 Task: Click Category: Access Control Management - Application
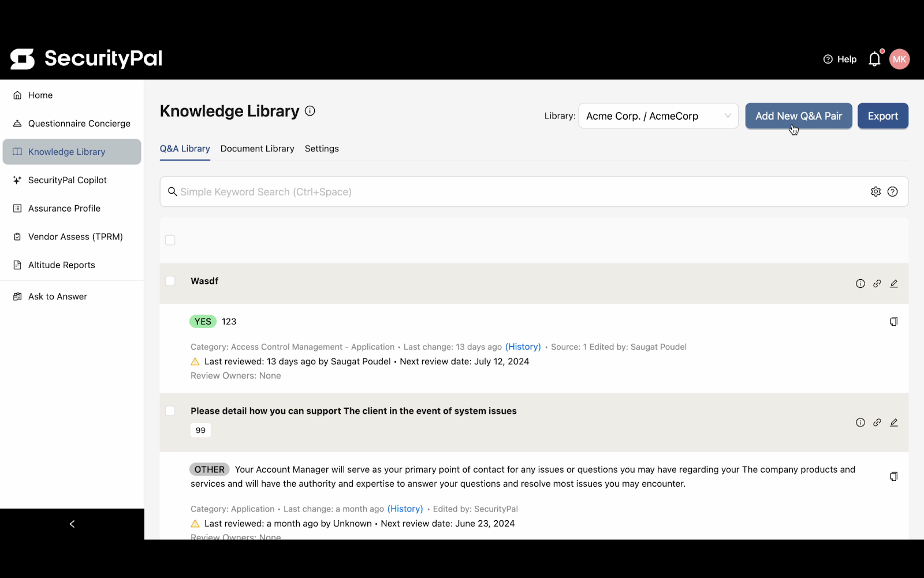point(292,347)
